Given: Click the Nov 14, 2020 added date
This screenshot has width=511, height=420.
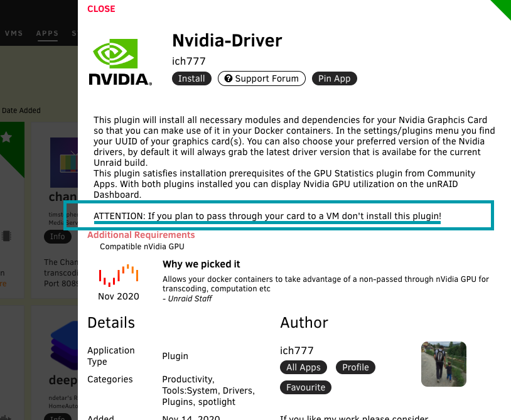Looking at the screenshot, I should tap(191, 417).
